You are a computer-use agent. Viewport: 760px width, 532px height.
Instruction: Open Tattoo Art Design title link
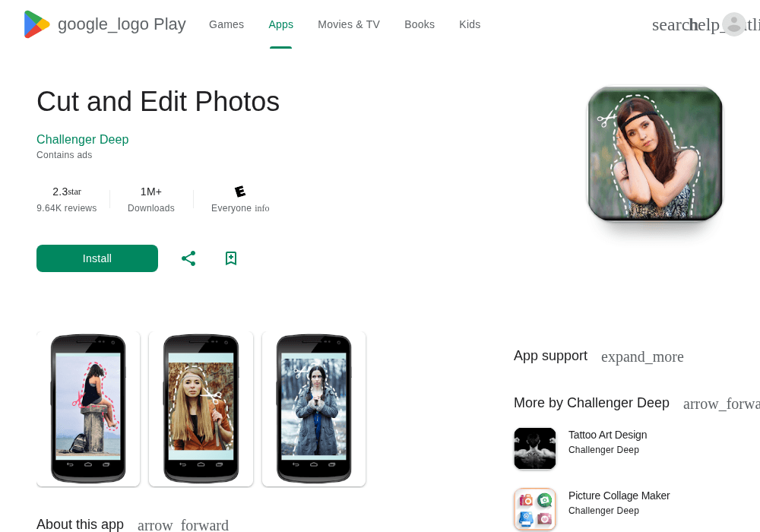coord(607,435)
